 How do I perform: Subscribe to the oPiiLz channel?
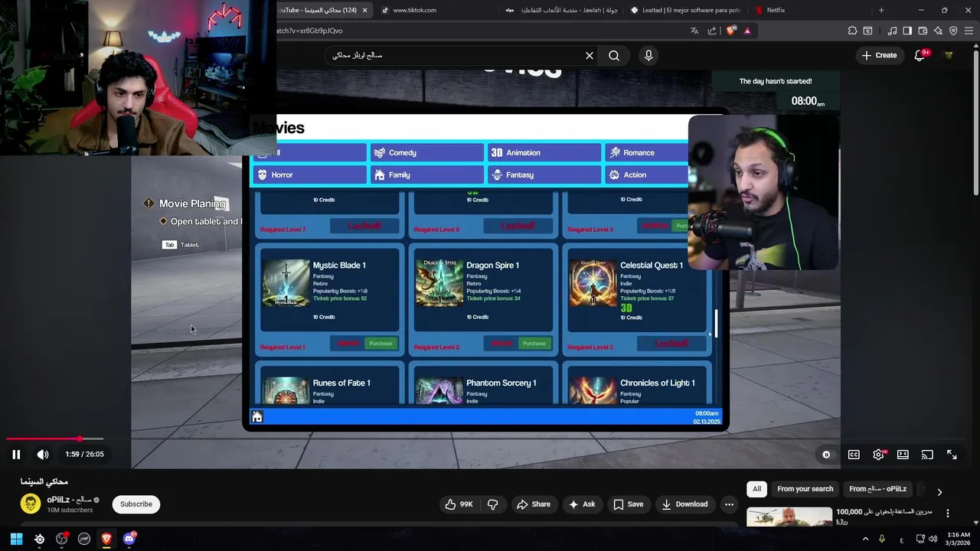136,504
